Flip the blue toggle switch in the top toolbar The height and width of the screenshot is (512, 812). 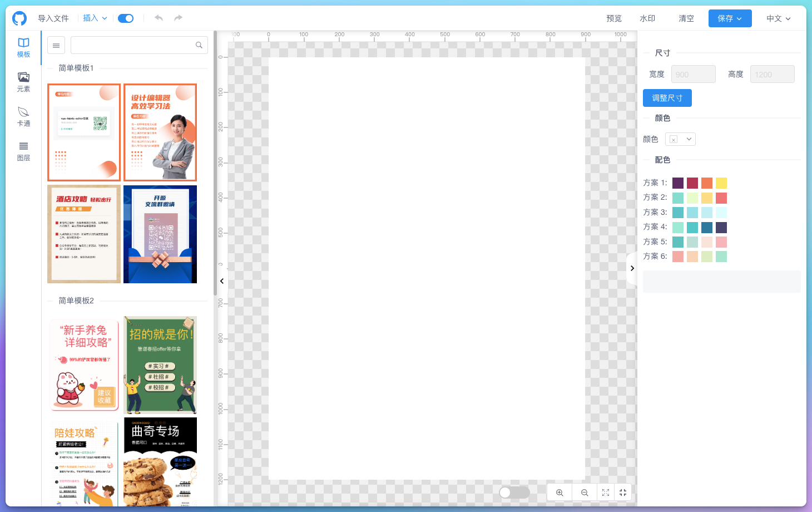pos(126,18)
